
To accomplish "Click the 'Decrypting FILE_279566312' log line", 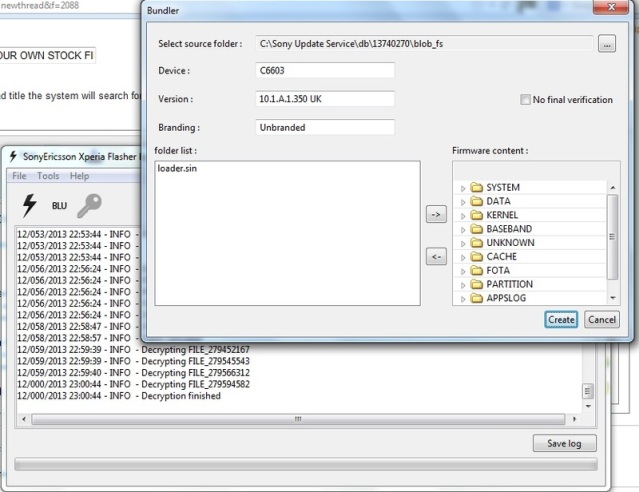I will point(196,373).
